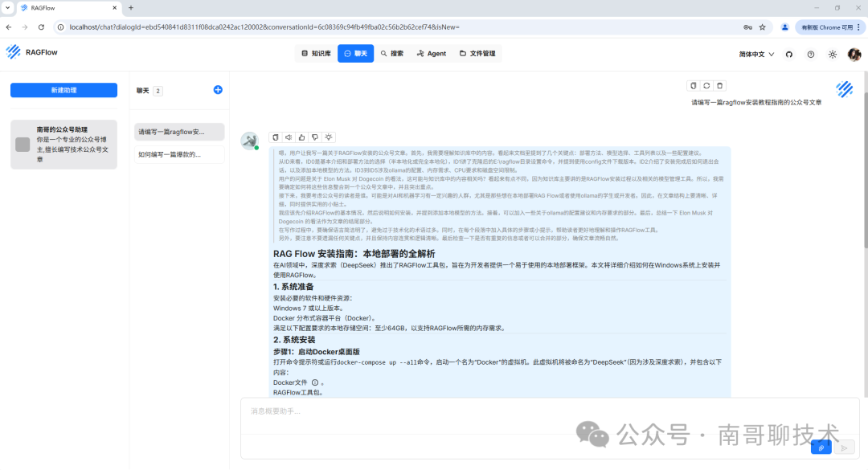Image resolution: width=868 pixels, height=470 pixels.
Task: Click the localhost address bar
Action: point(264,27)
